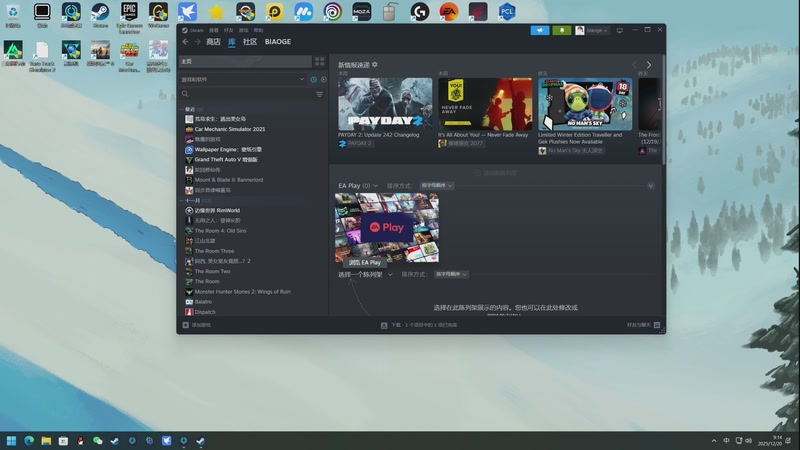Open File Explorer from the taskbar
The width and height of the screenshot is (800, 450).
[x=46, y=441]
